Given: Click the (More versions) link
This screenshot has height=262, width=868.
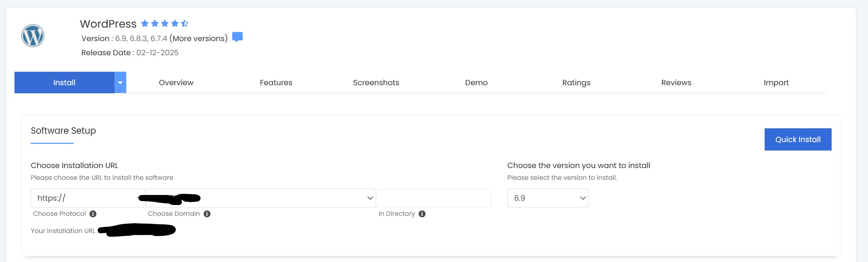Looking at the screenshot, I should point(198,38).
